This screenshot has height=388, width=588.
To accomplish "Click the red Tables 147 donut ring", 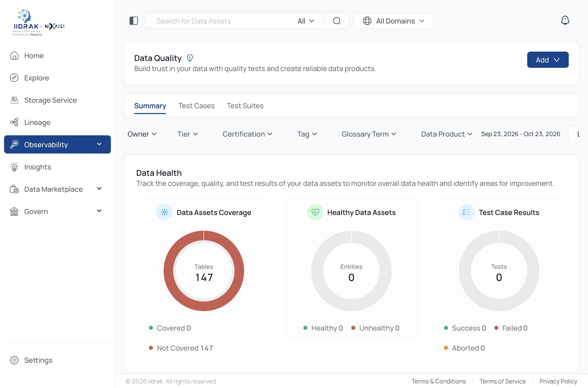I will point(169,271).
